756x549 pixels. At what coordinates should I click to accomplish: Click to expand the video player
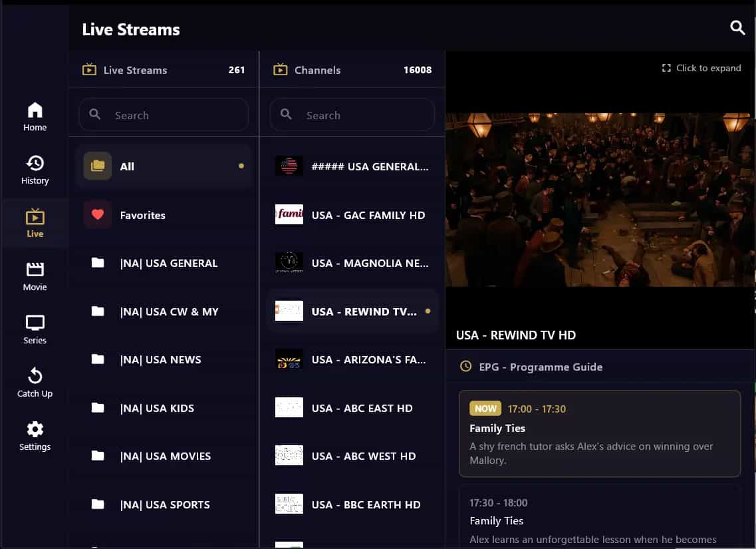click(701, 68)
